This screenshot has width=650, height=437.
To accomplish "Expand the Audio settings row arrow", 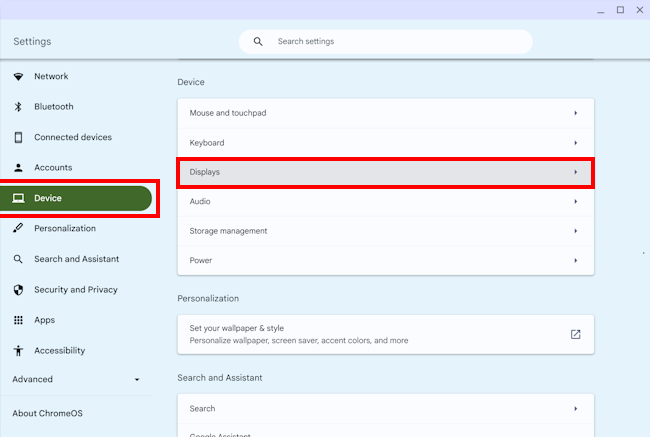I will pyautogui.click(x=575, y=202).
